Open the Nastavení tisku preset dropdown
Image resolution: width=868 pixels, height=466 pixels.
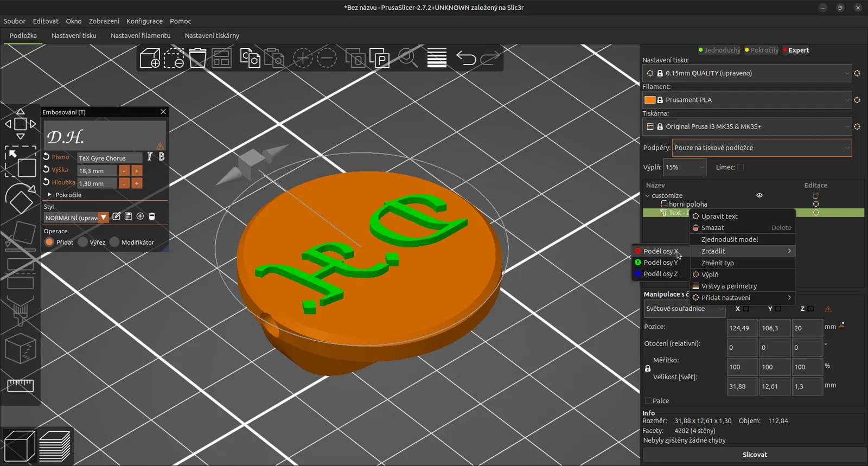[x=747, y=73]
